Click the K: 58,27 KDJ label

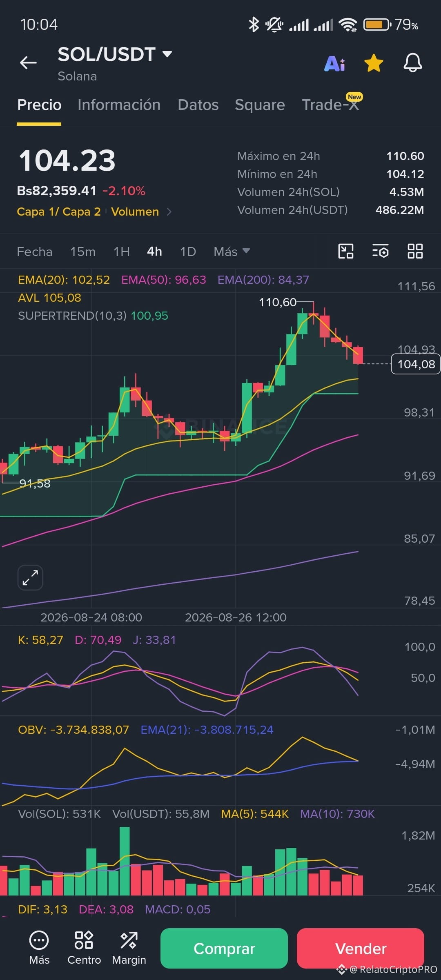pos(40,640)
